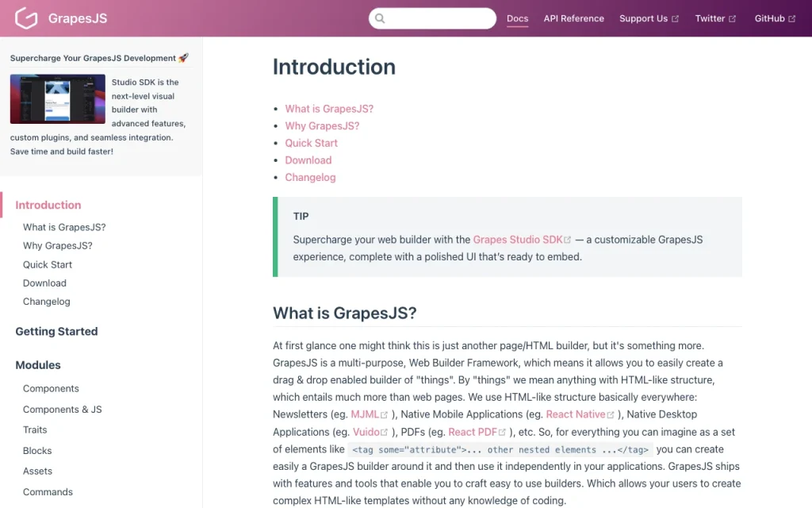Click external-link icon after Grapes Studio SDK
This screenshot has height=508, width=812.
[568, 240]
